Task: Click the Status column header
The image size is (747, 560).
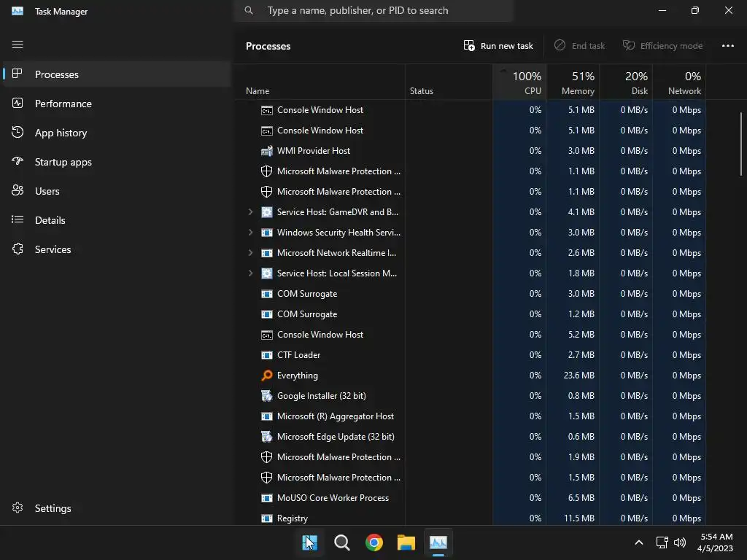Action: 449,82
